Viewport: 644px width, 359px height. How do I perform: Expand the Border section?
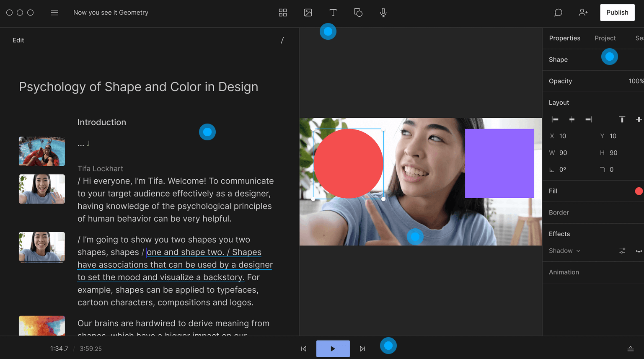559,212
